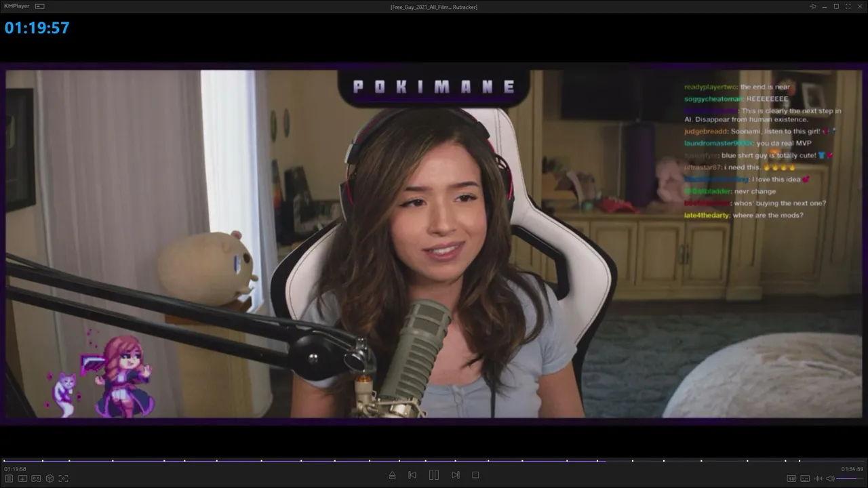Adjust the volume slider
The height and width of the screenshot is (488, 868).
tap(850, 479)
